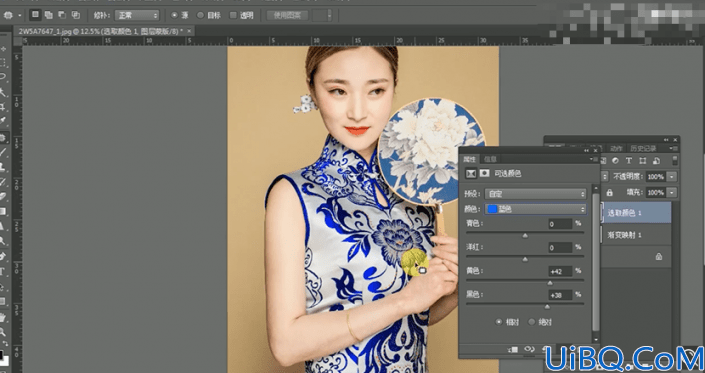This screenshot has width=705, height=373.
Task: Select the 选取颜色 1 layer
Action: click(x=636, y=213)
